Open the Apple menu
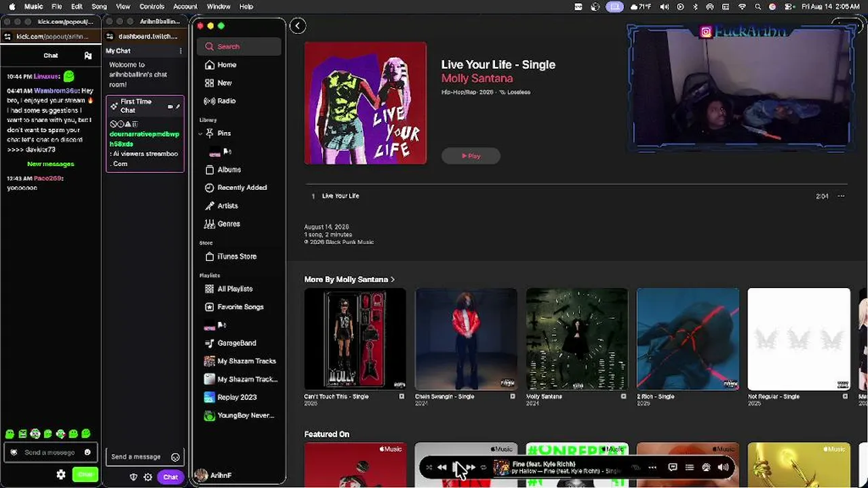868x488 pixels. 12,7
